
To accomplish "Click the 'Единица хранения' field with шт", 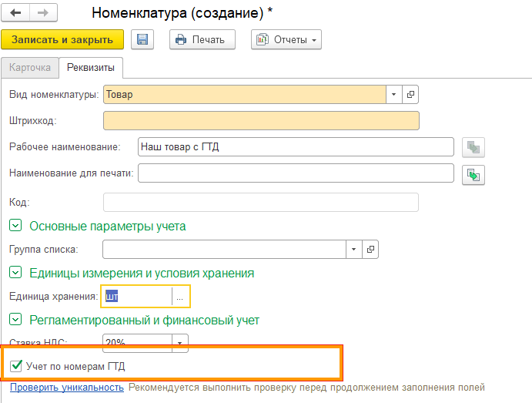I will [137, 297].
